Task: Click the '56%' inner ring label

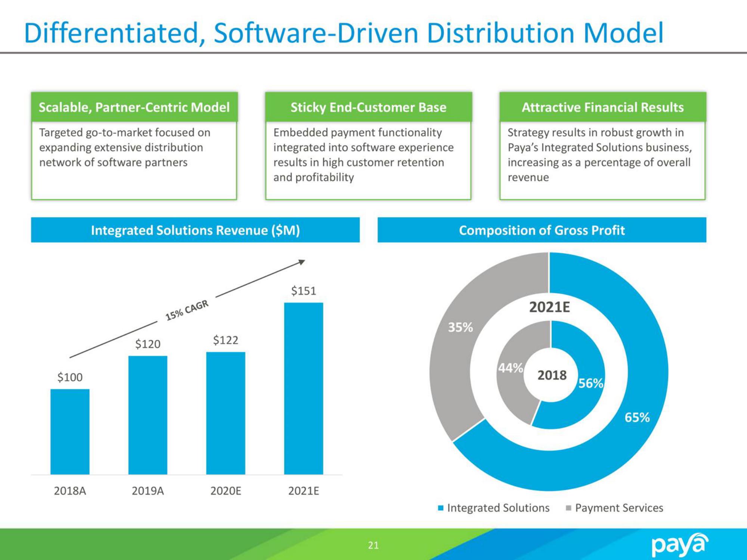Action: pos(591,383)
